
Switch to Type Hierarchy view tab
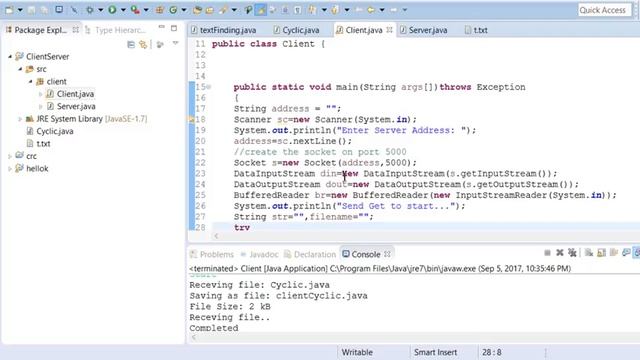click(x=116, y=30)
